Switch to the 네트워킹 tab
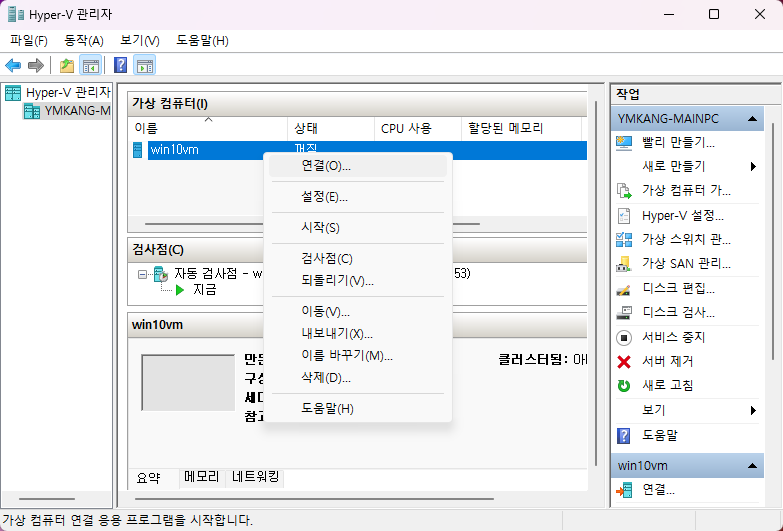783x531 pixels. [x=255, y=477]
